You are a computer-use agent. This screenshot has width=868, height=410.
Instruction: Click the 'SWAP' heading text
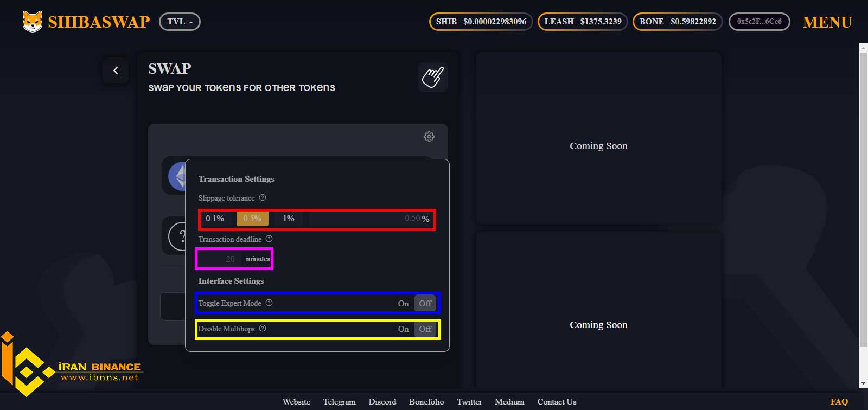(170, 69)
